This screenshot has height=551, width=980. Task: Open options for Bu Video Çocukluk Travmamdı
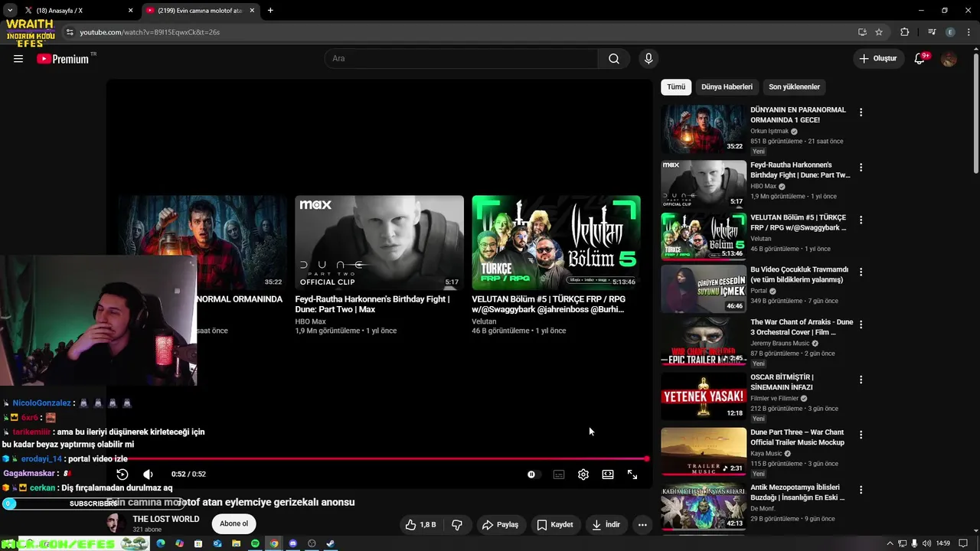click(861, 272)
